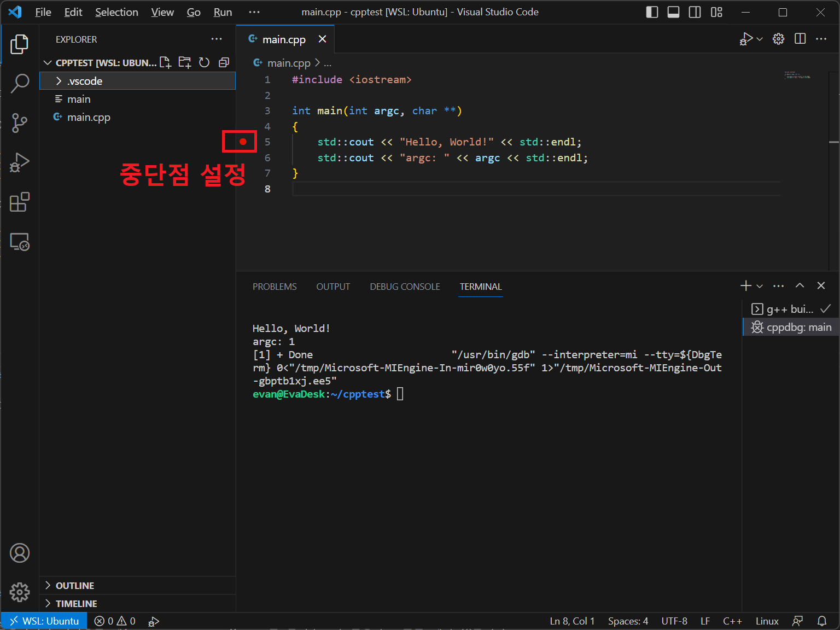The height and width of the screenshot is (630, 840).
Task: Click the editor minimap preview
Action: [797, 75]
